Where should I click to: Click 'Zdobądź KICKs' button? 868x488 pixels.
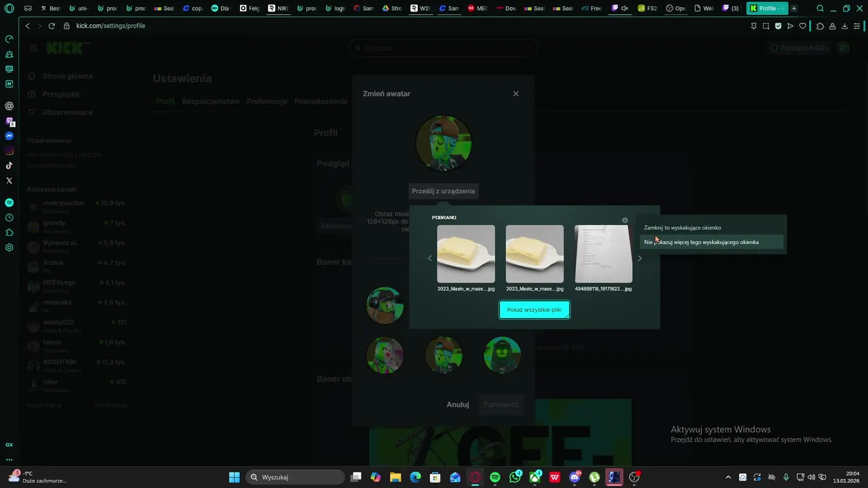[800, 48]
